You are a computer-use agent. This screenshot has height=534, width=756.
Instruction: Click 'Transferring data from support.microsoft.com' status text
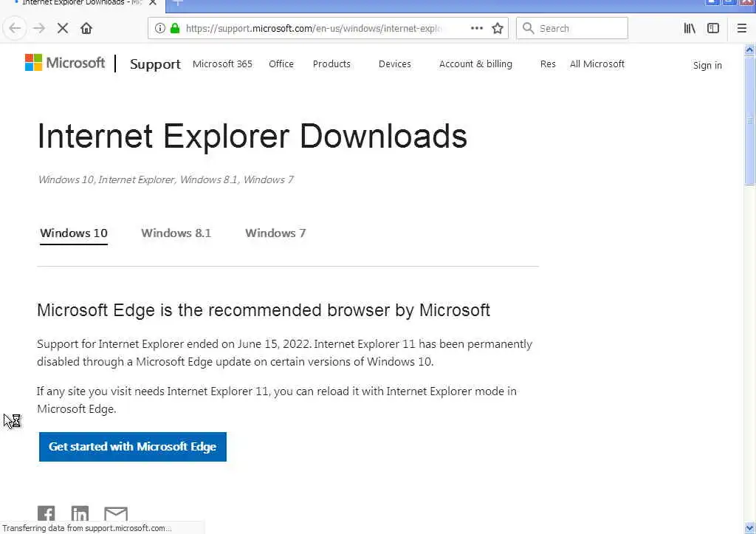pos(87,528)
